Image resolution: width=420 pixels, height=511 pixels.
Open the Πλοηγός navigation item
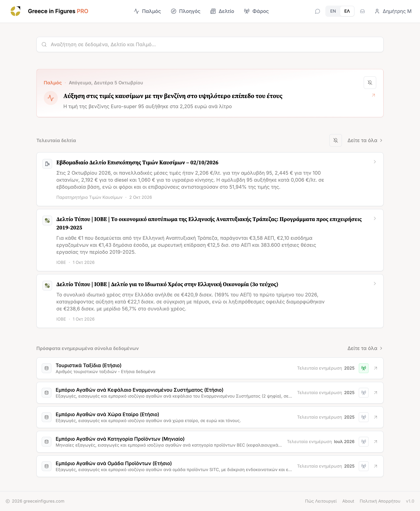pyautogui.click(x=185, y=11)
